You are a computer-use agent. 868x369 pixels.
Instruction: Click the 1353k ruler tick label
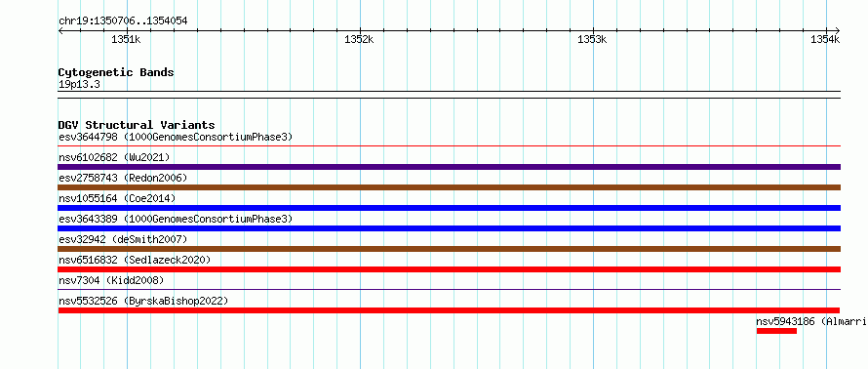592,39
